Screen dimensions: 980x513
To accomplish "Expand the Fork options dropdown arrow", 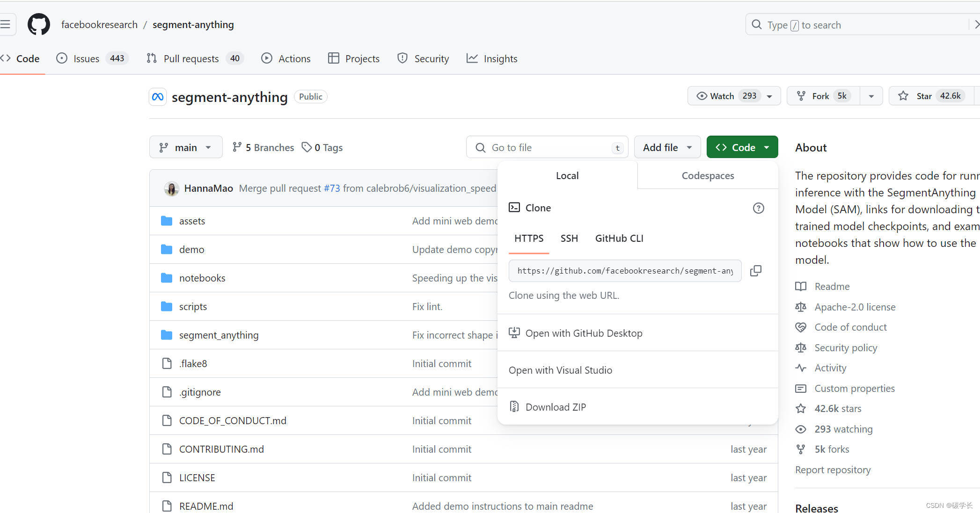I will (x=871, y=96).
